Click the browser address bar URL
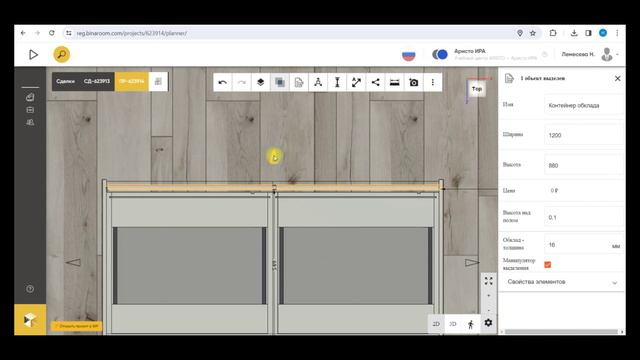 131,33
